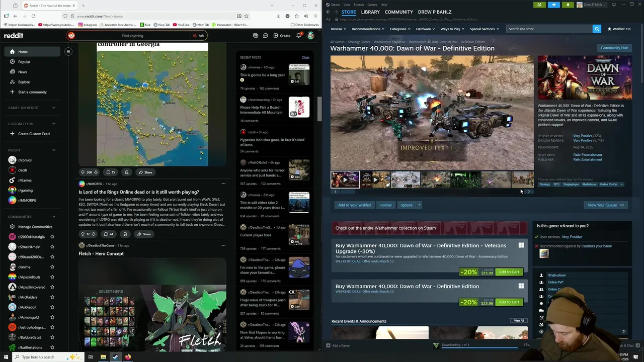Switch to Steam COMMUNITY tab

[398, 12]
